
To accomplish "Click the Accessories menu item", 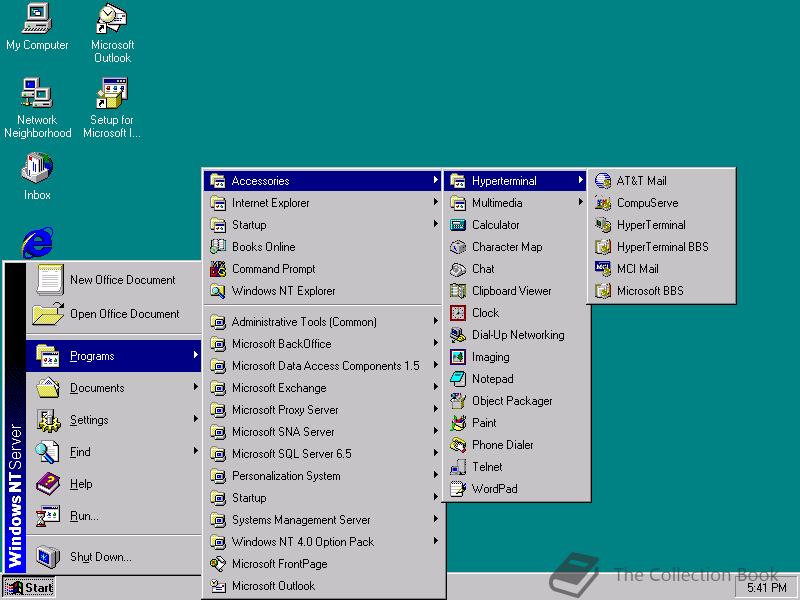I will (322, 181).
